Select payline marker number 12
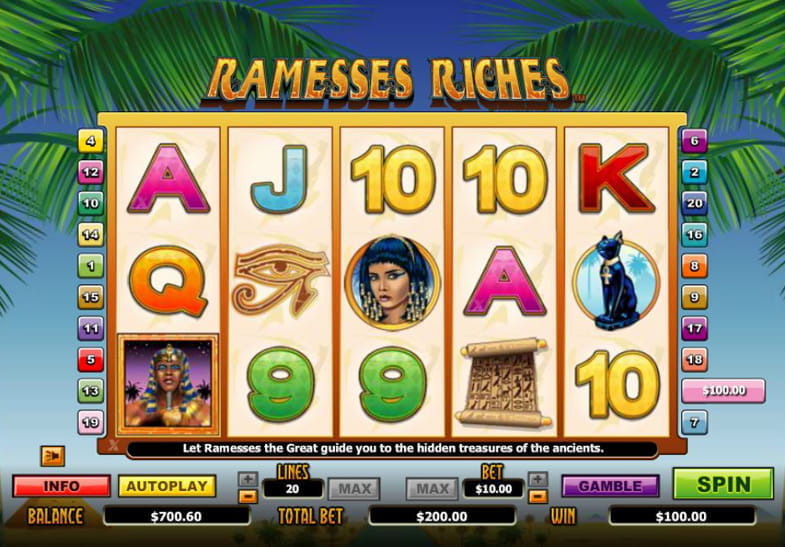 91,172
